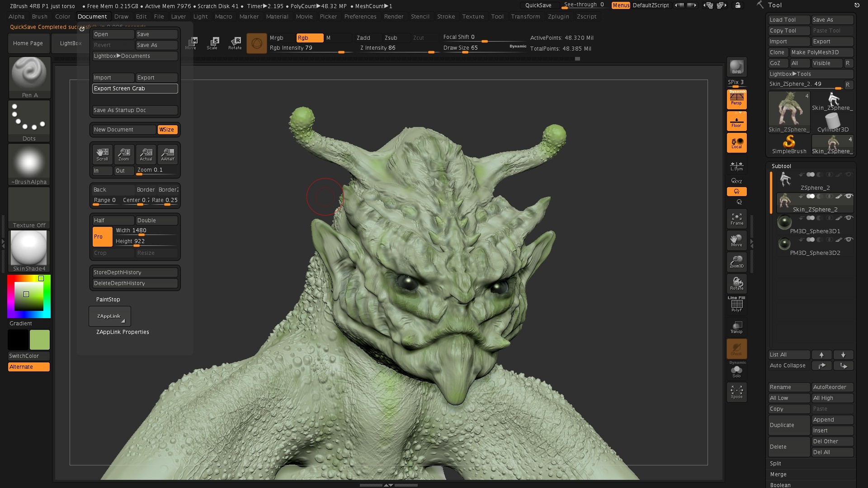Expand the Merge section

pos(778,474)
